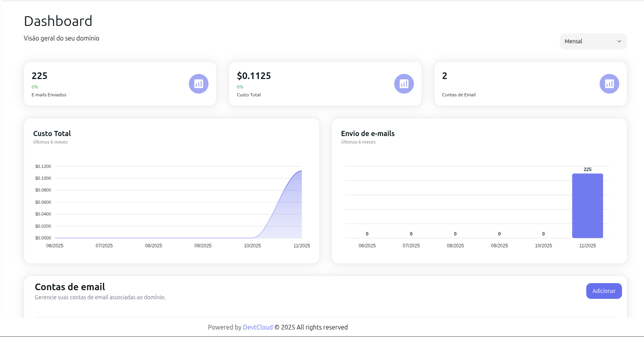Click the chart icon in Custo Total card
The image size is (644, 337).
coord(404,84)
